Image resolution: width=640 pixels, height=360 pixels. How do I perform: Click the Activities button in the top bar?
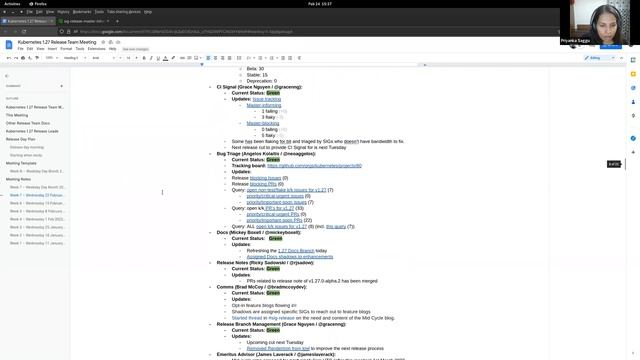click(12, 4)
